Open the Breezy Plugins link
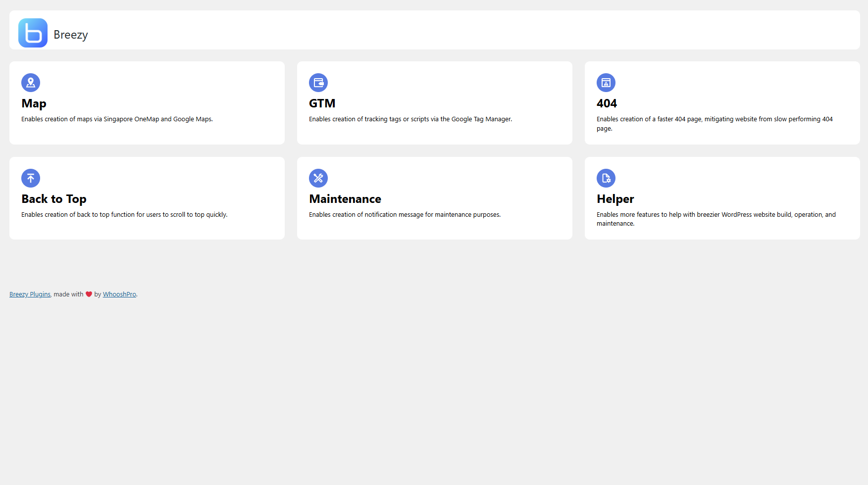The width and height of the screenshot is (868, 485). [x=30, y=294]
